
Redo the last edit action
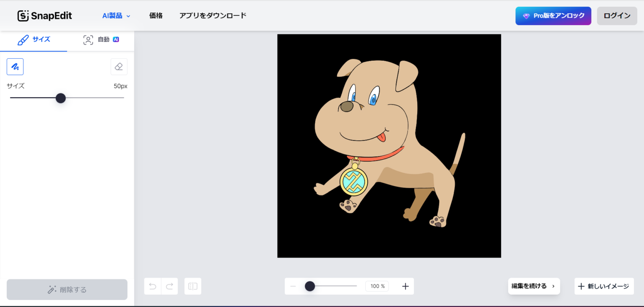[x=169, y=286]
